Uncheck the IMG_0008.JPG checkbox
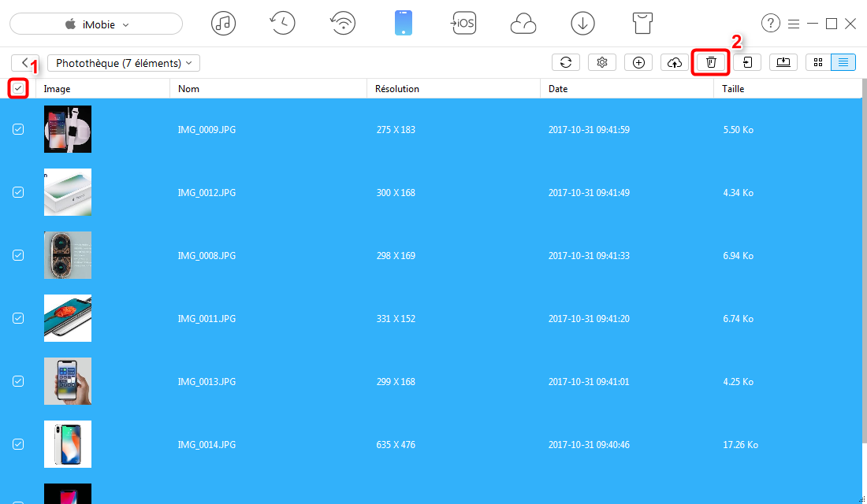Screen dimensions: 867x504 (x=18, y=255)
